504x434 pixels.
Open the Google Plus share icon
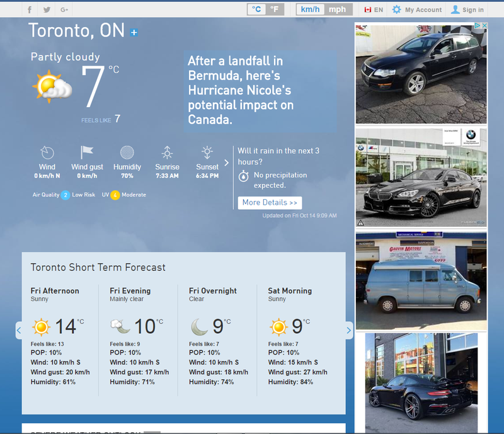click(x=64, y=9)
